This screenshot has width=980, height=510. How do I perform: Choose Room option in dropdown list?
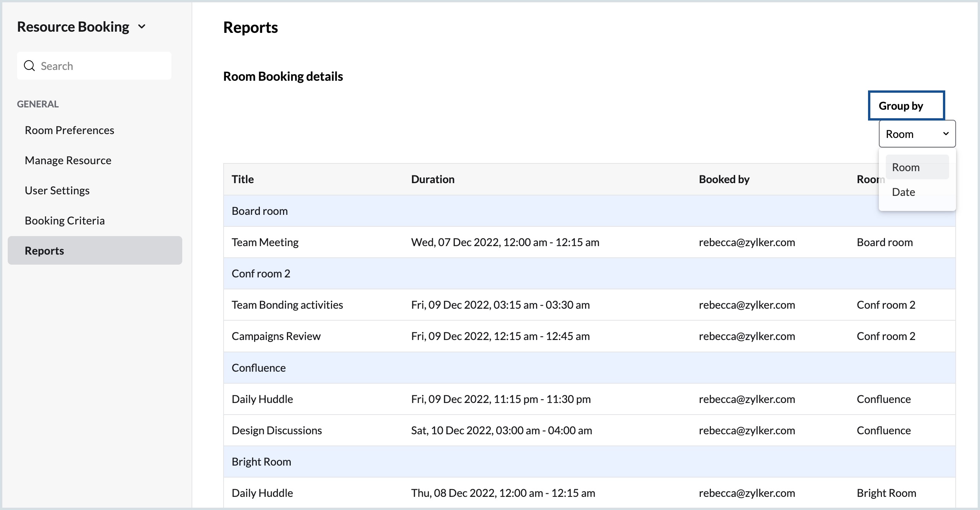(905, 167)
